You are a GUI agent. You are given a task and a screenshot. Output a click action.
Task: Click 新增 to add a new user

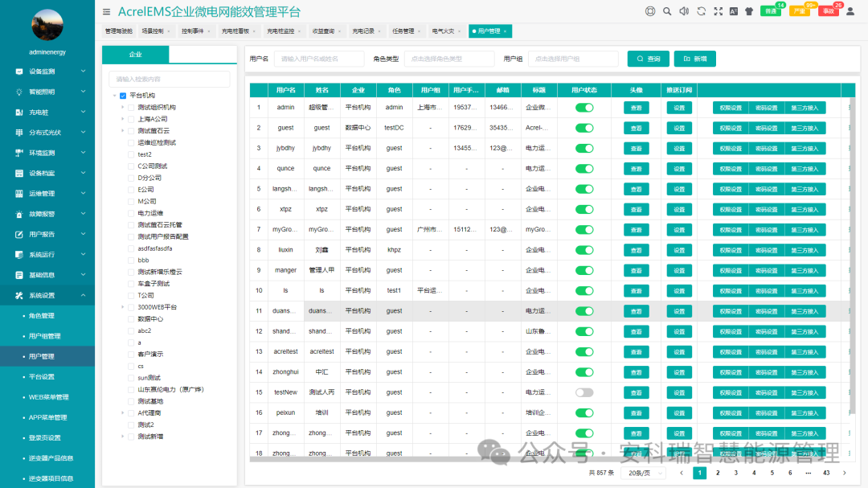click(x=694, y=58)
